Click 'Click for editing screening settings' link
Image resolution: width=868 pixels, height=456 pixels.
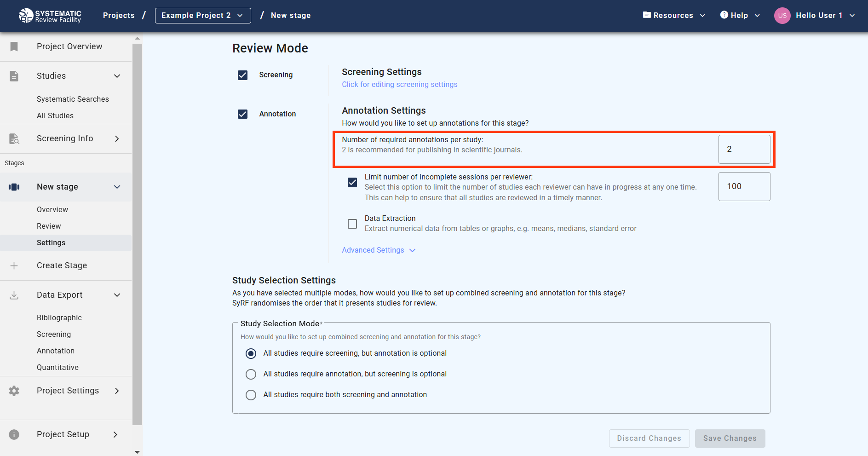point(399,84)
